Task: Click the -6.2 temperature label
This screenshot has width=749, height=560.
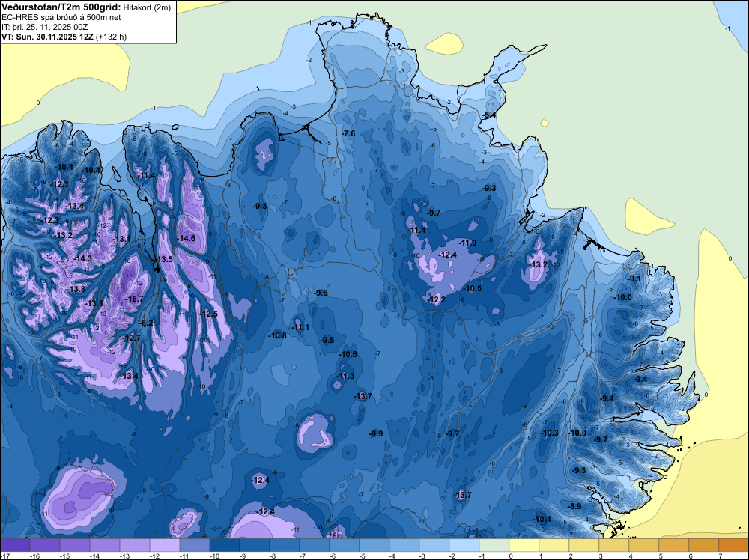Action: click(x=146, y=323)
